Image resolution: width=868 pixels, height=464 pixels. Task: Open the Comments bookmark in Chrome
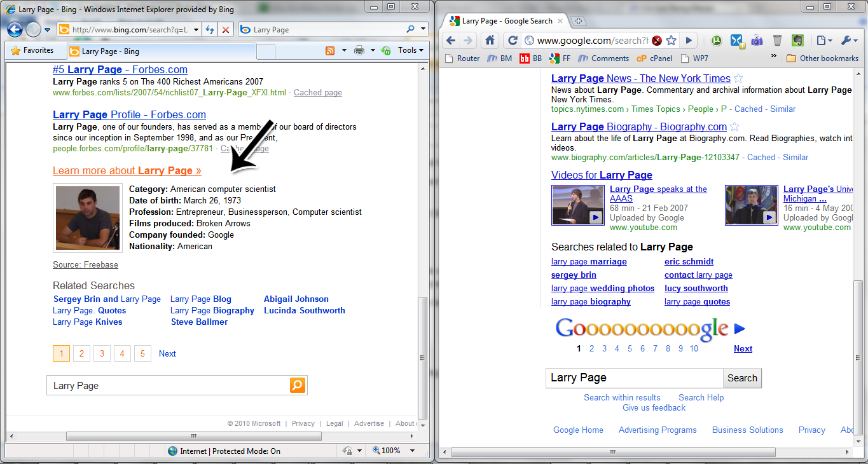pos(603,58)
